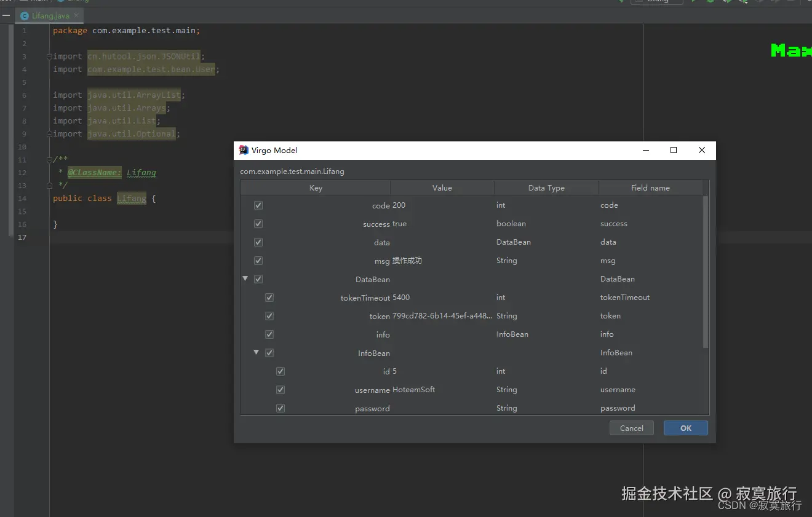Screen dimensions: 812x517
Task: Click 'cn.hutool.json.JSONUtil' import on line 3
Action: [x=144, y=57]
